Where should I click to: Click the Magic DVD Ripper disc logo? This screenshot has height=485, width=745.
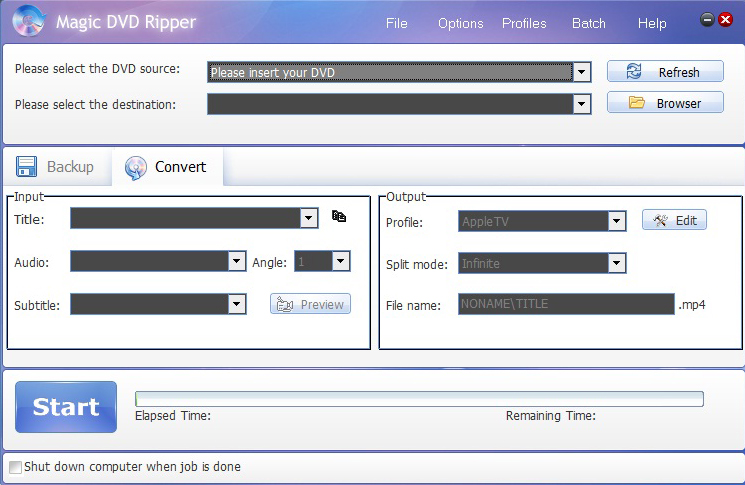(x=29, y=20)
